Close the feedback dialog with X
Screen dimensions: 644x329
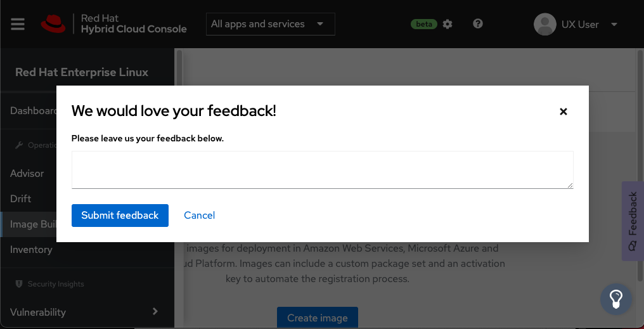coord(563,112)
